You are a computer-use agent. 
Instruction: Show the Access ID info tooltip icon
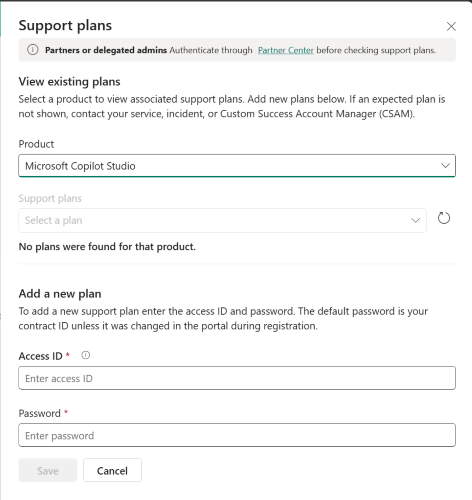pyautogui.click(x=86, y=355)
